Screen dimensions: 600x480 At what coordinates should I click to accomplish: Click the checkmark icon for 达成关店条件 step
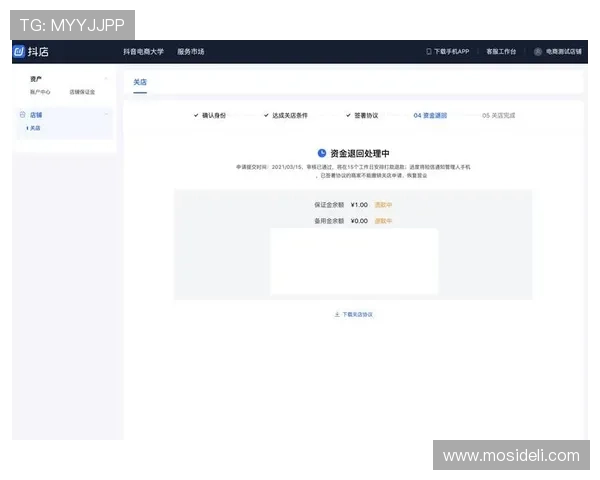coord(266,115)
